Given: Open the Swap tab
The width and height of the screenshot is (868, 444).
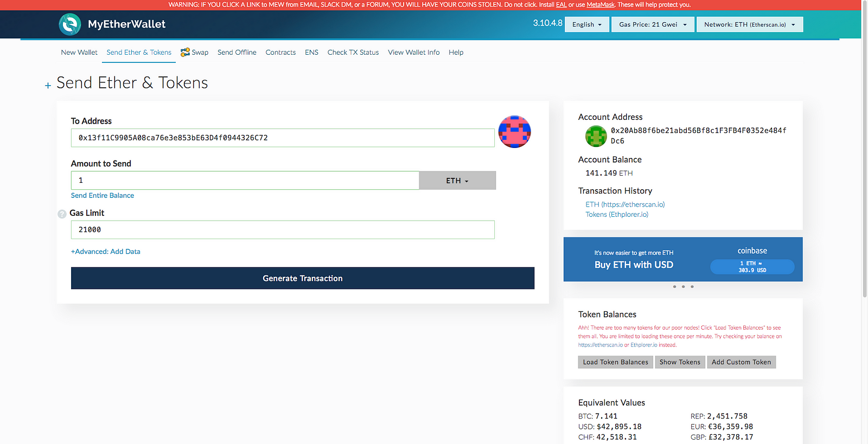Looking at the screenshot, I should pyautogui.click(x=195, y=53).
